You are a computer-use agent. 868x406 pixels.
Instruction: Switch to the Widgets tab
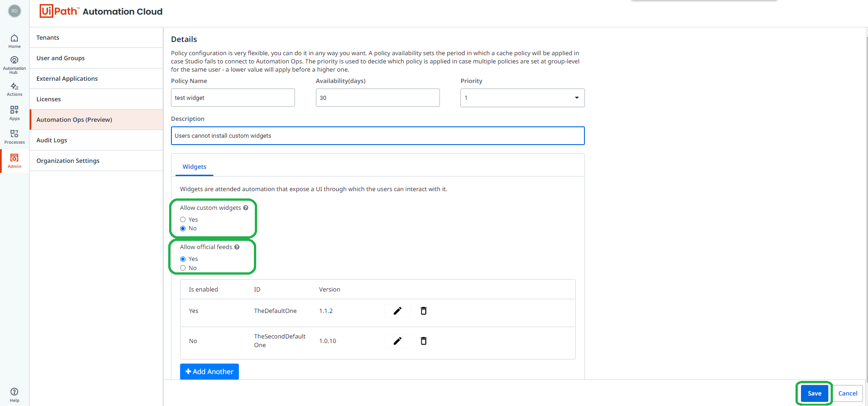(x=194, y=167)
